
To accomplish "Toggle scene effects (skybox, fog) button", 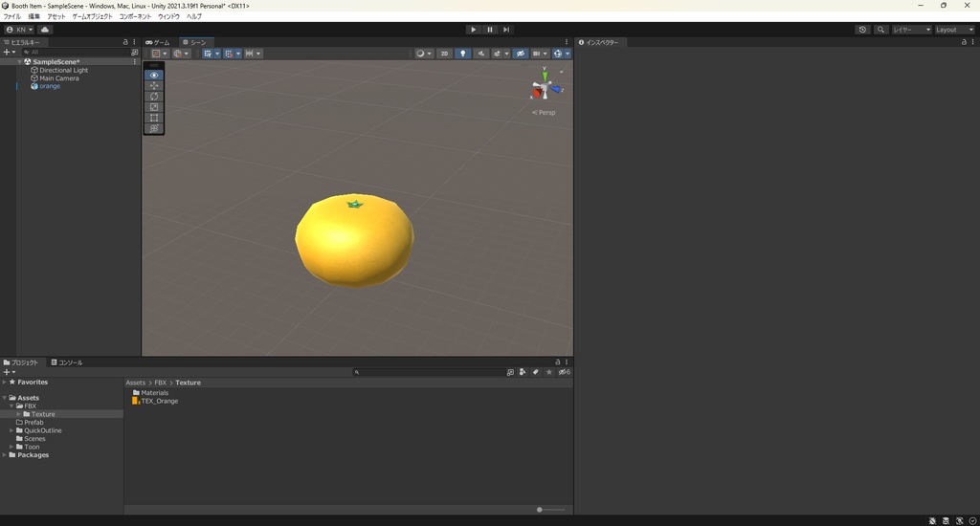I will 497,54.
